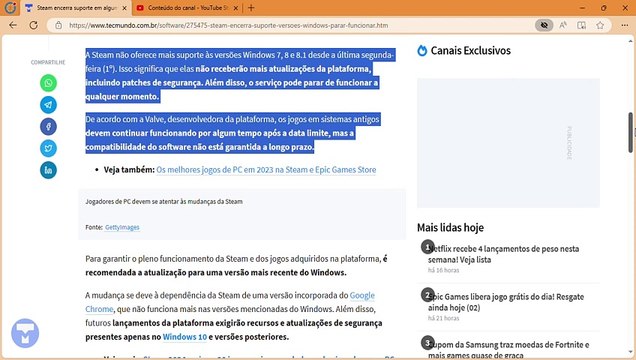Image resolution: width=636 pixels, height=360 pixels.
Task: Open the Windows 10 link
Action: (185, 336)
